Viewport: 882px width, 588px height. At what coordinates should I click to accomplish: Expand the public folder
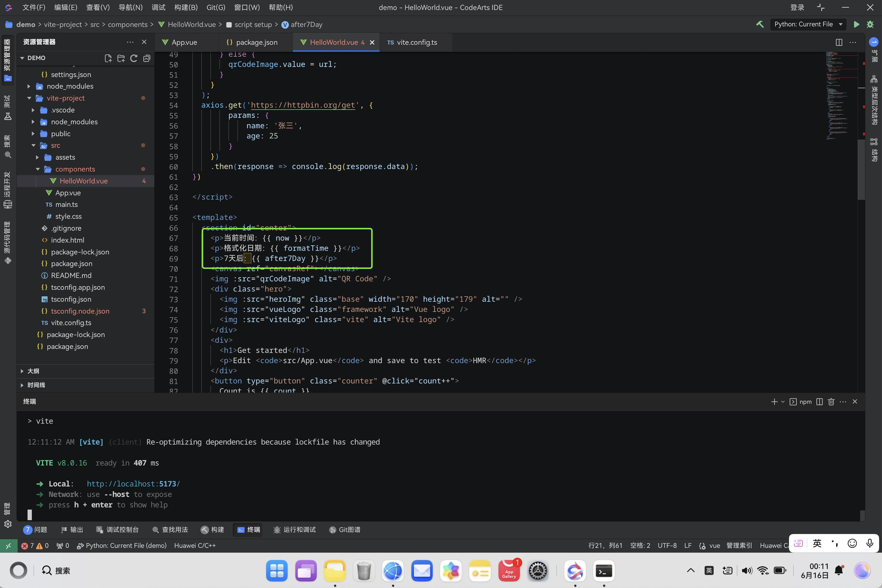(x=33, y=134)
